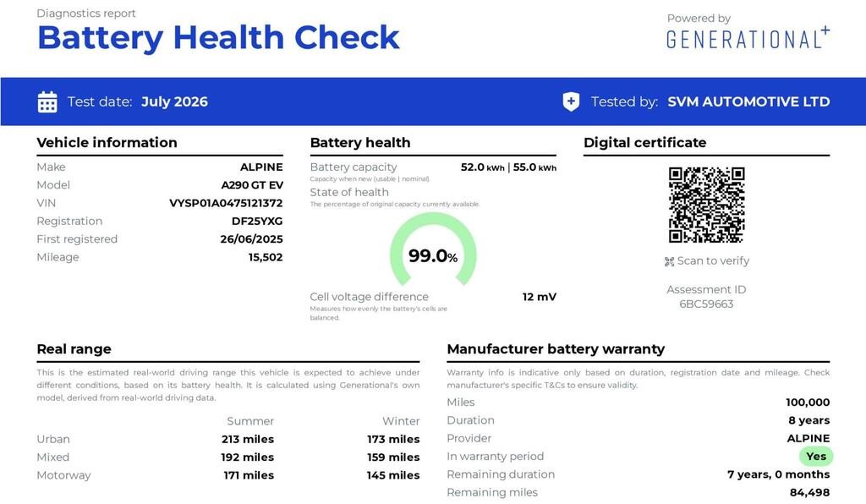Click the Manufacturer battery warranty heading
Screen dimensions: 866x504
556,349
